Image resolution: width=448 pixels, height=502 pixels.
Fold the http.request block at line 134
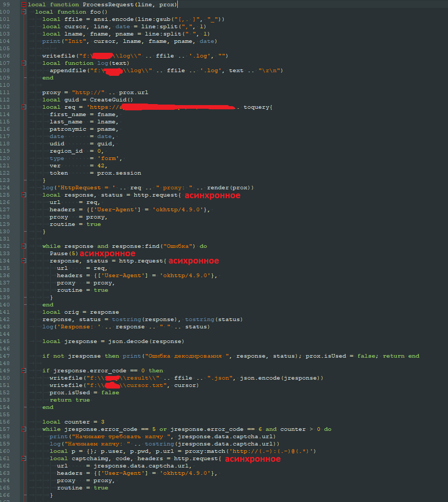24,260
